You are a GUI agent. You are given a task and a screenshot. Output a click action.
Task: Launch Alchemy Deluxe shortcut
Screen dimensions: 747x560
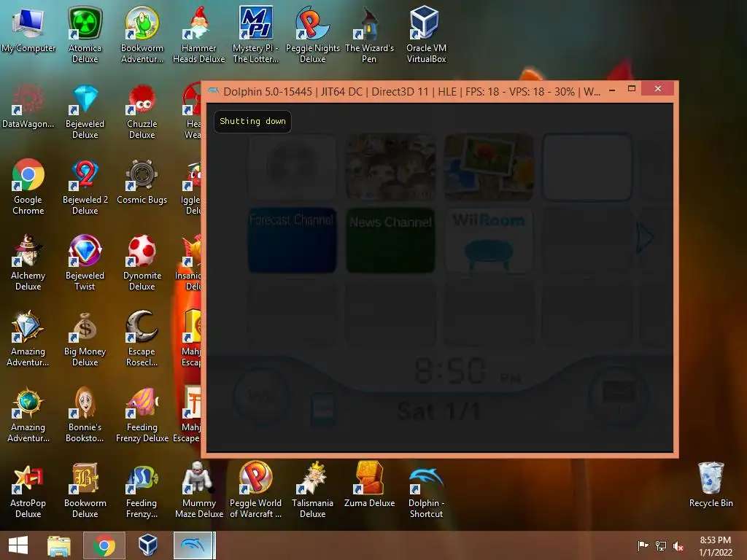click(28, 262)
